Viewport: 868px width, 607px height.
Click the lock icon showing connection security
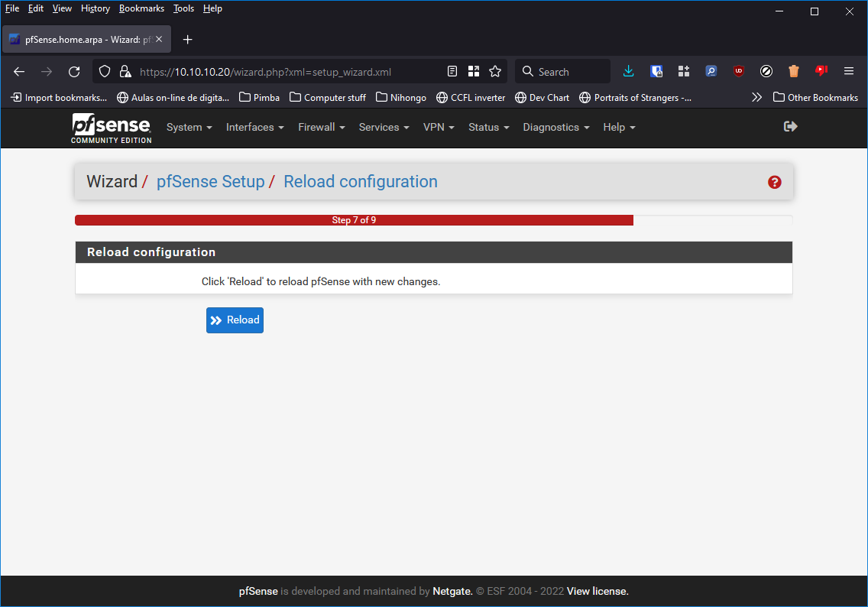pyautogui.click(x=125, y=71)
